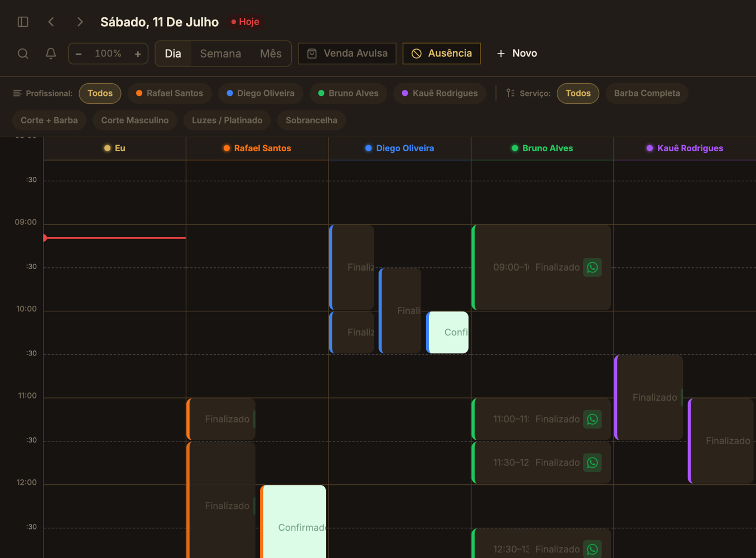
Task: Filter by Diego Oliveira chip
Action: coord(261,93)
